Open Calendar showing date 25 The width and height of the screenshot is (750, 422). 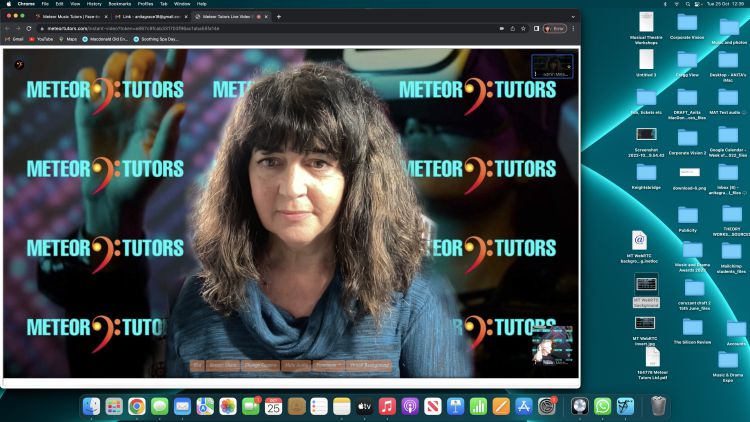[274, 407]
